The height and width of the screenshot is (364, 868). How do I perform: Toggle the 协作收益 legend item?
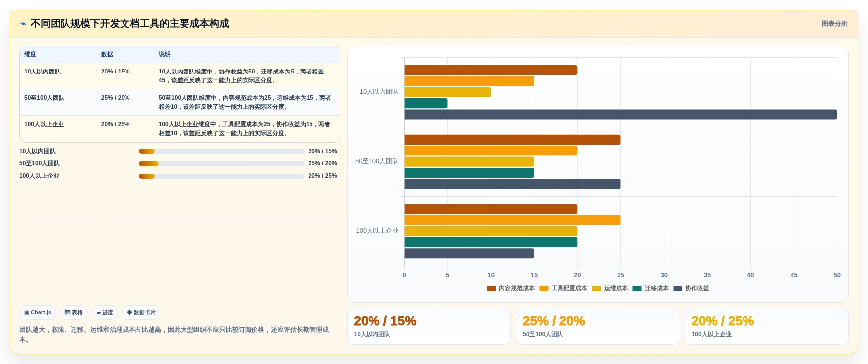click(691, 288)
